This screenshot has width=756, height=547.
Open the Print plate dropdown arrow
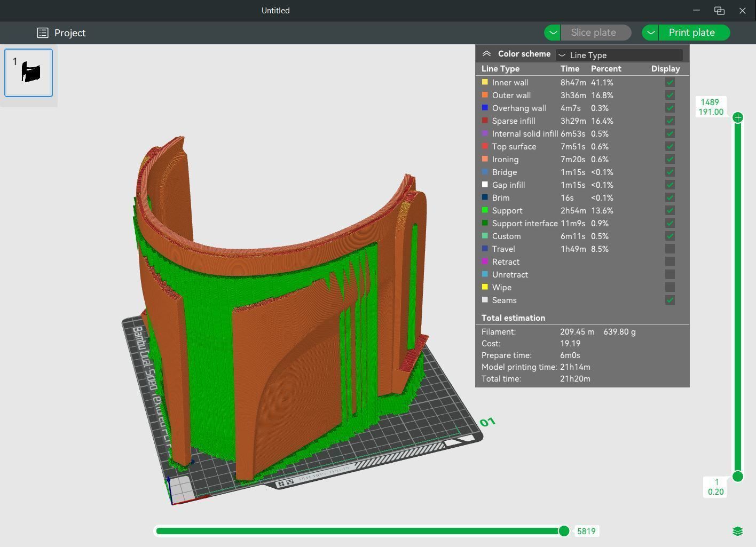pos(650,33)
